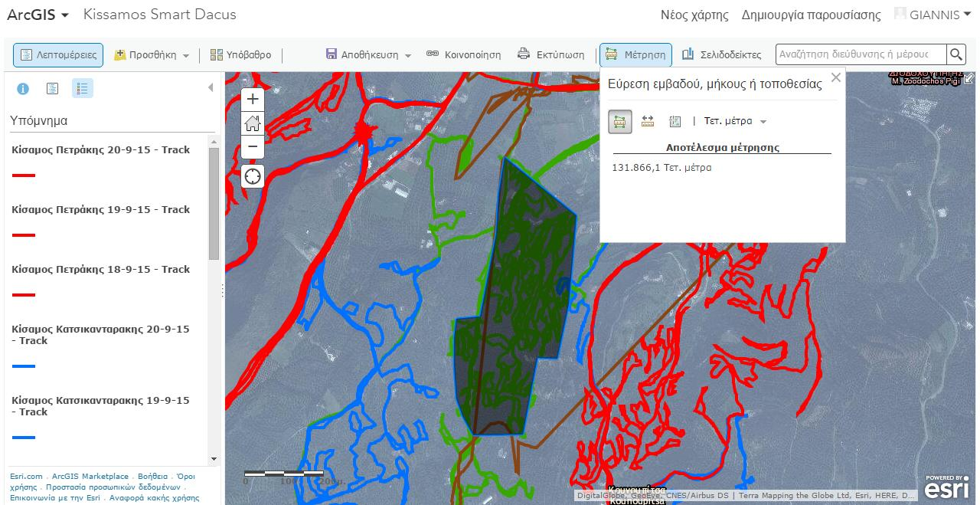Toggle the Λεπτομέρειες details panel button

tap(58, 55)
